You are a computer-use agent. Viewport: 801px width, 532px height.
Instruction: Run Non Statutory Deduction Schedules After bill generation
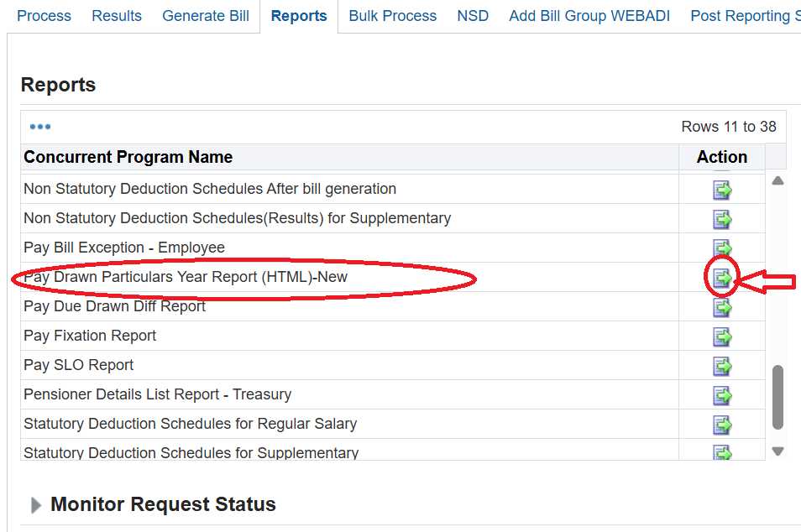point(722,190)
